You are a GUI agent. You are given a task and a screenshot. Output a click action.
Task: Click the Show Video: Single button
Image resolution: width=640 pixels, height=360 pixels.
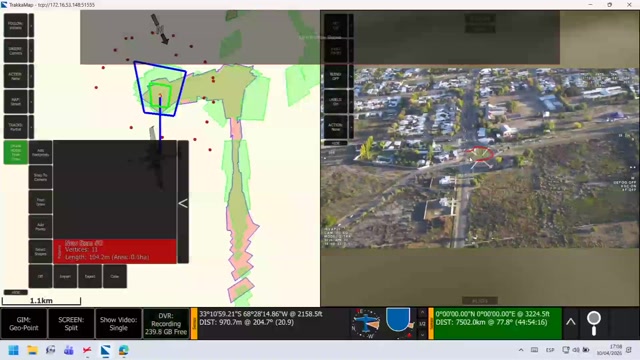point(118,324)
